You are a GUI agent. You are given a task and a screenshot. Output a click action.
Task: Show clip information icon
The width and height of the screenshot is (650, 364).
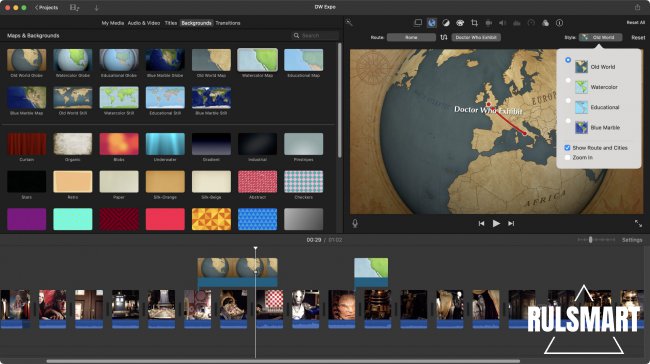[559, 23]
